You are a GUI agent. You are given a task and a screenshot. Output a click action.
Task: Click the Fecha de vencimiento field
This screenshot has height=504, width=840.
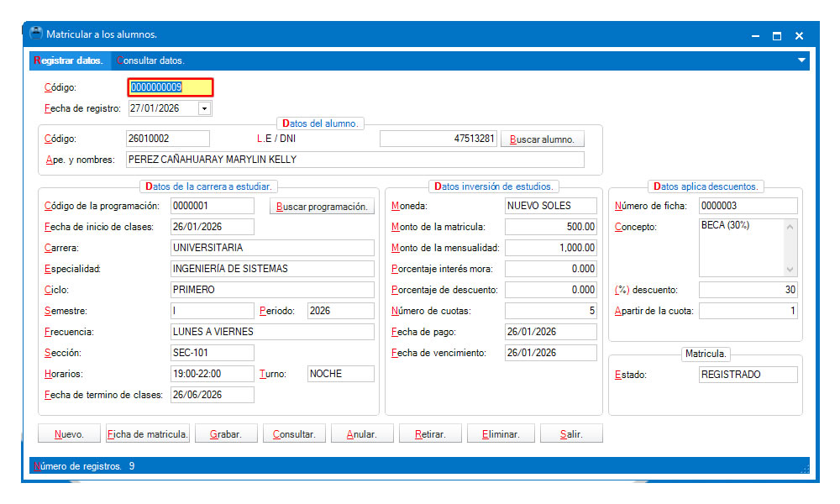[x=551, y=353]
